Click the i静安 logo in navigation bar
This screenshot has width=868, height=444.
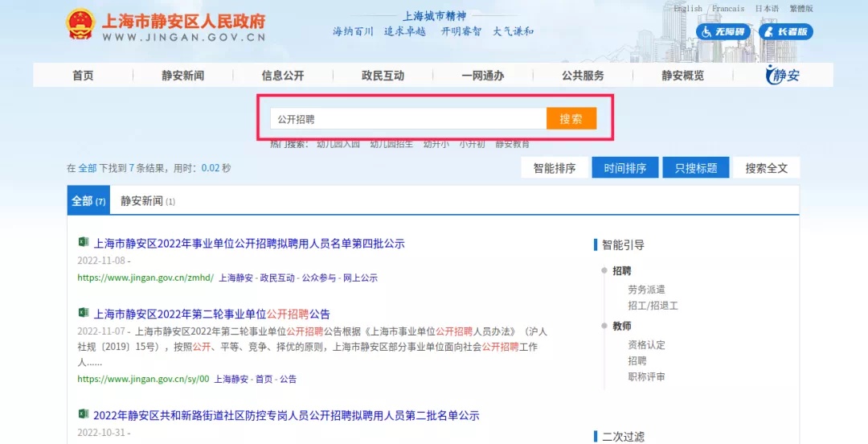(x=782, y=75)
